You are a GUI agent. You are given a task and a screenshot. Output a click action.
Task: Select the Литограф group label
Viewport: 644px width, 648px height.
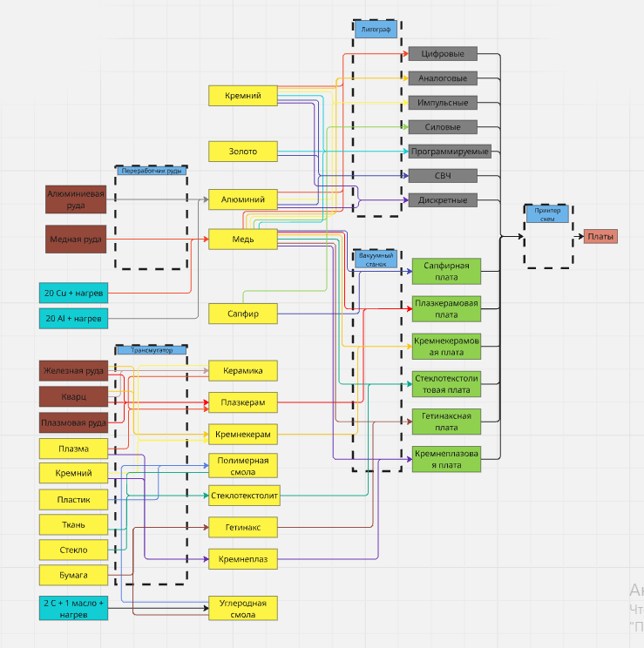pyautogui.click(x=376, y=30)
